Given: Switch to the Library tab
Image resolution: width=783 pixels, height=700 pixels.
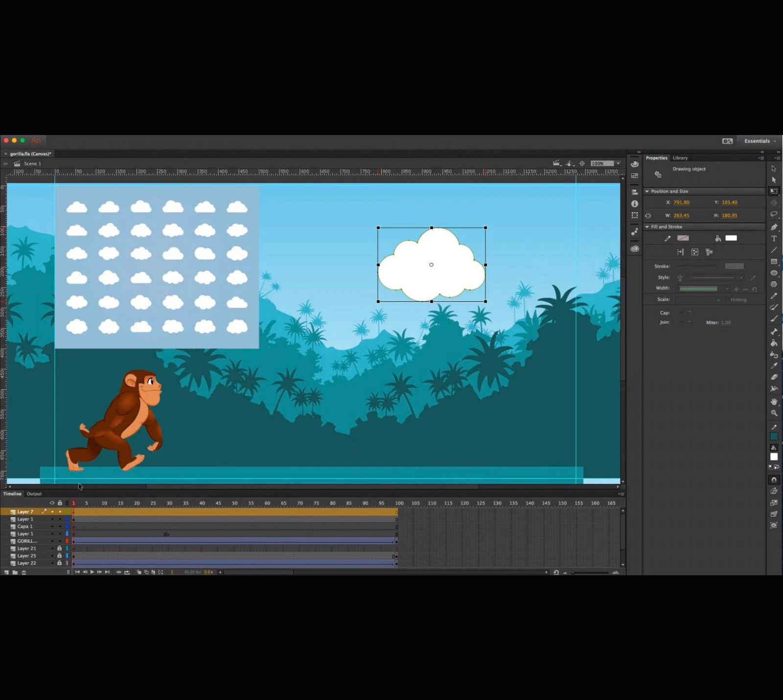Looking at the screenshot, I should (x=680, y=158).
